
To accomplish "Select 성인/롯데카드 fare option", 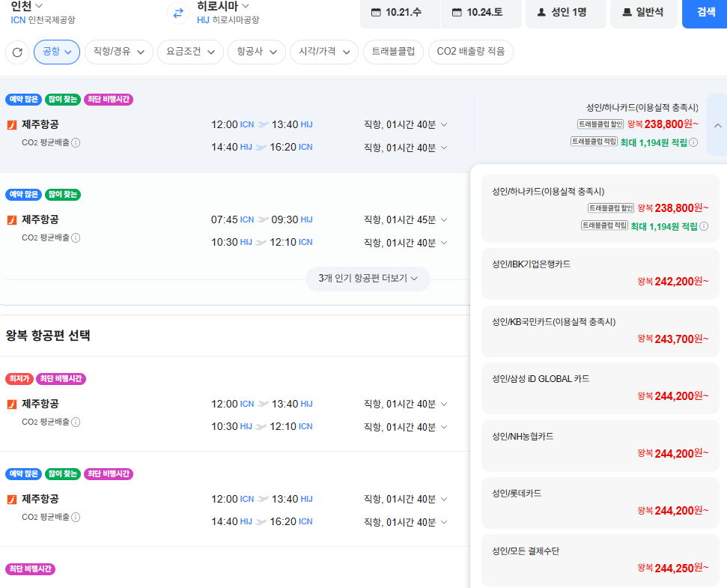I will 600,503.
